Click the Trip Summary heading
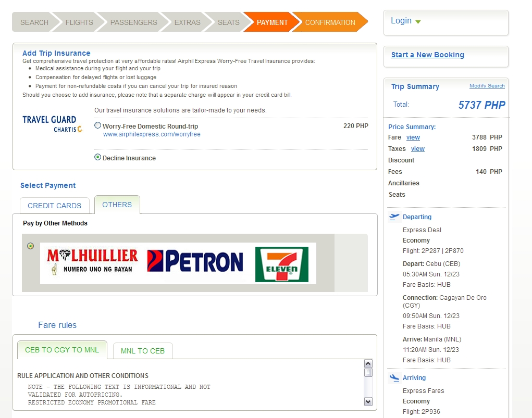532x418 pixels. coord(415,86)
